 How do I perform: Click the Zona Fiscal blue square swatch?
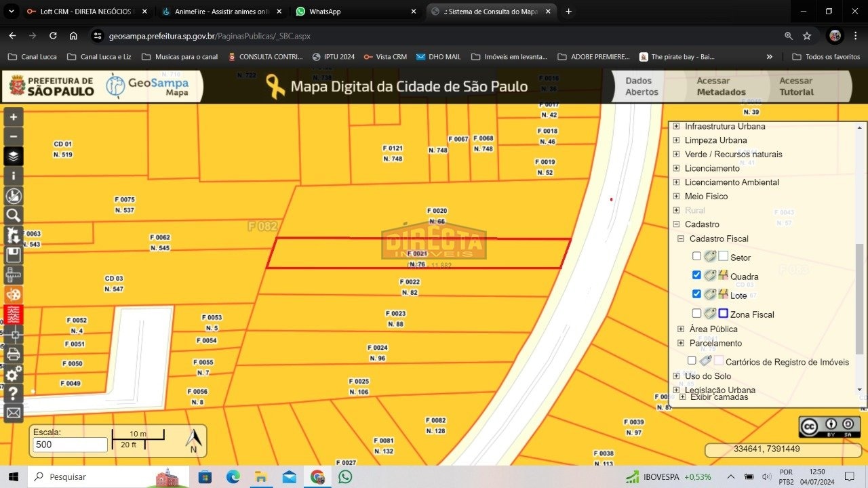(723, 313)
